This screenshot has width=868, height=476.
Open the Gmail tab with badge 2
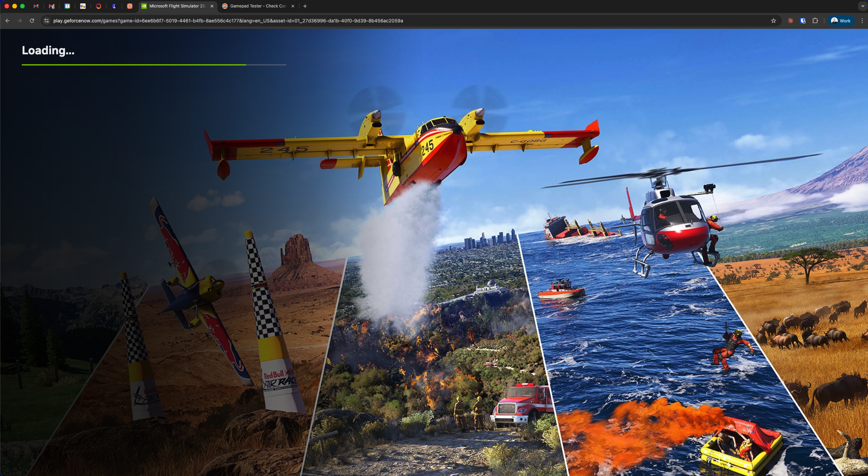point(52,6)
